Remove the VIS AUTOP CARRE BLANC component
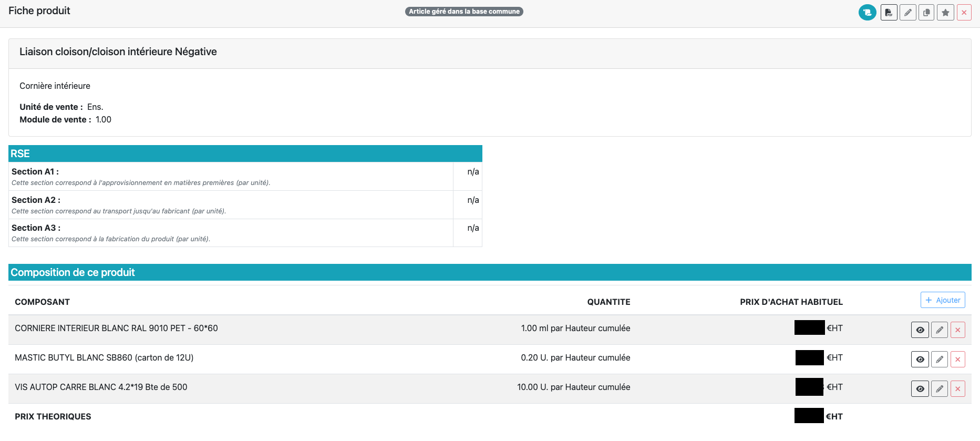This screenshot has height=441, width=980. point(958,389)
